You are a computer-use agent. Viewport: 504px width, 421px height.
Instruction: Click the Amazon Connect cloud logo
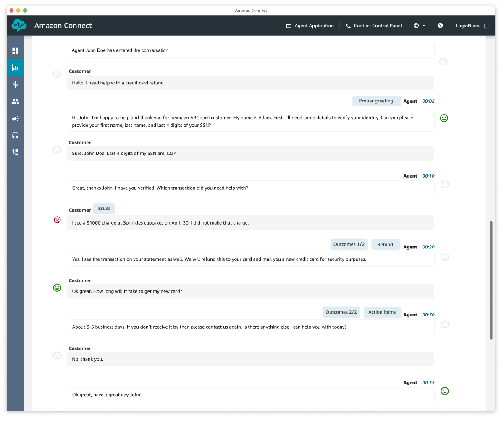point(18,26)
